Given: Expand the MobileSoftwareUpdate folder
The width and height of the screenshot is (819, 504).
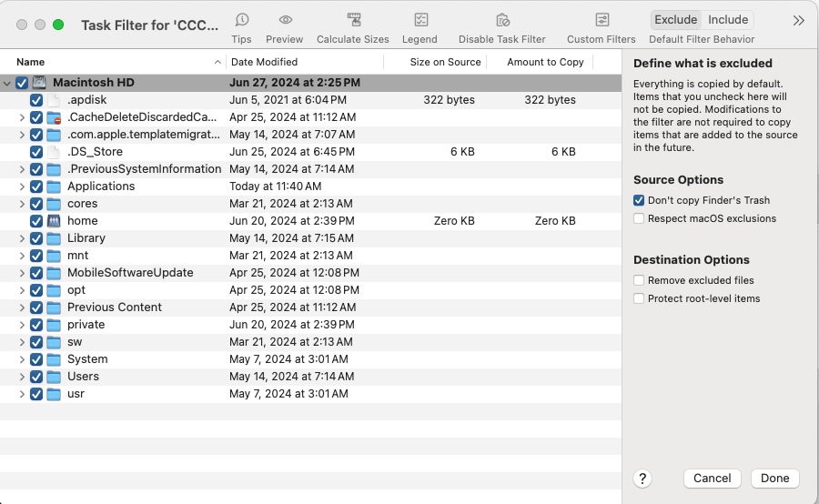Looking at the screenshot, I should coord(22,273).
